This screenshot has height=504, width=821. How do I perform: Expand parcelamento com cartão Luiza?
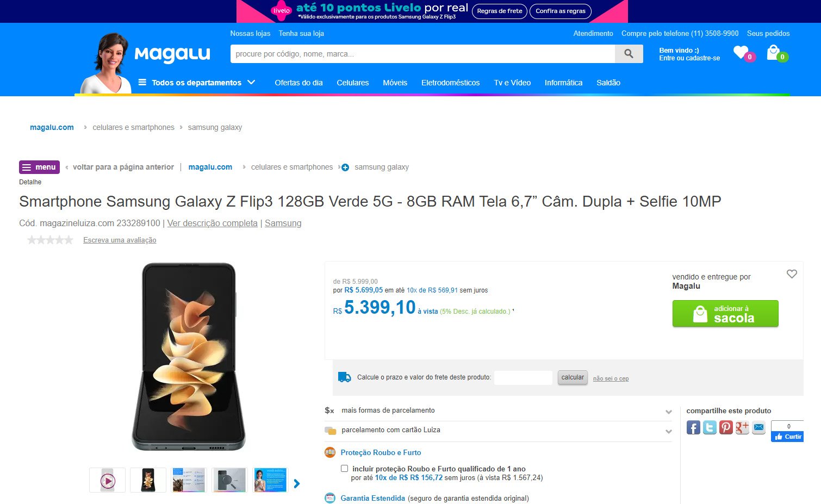pos(498,431)
